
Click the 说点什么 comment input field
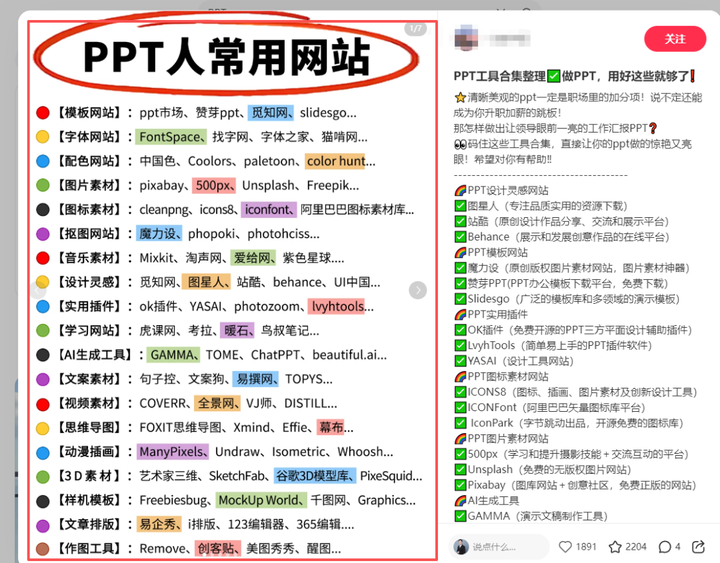(499, 546)
